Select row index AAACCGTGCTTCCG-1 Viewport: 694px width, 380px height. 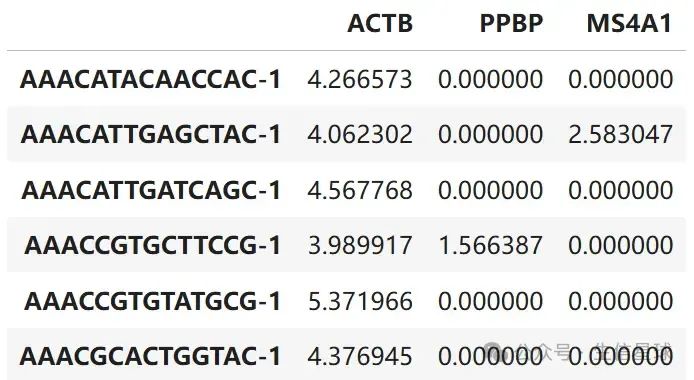pos(153,246)
